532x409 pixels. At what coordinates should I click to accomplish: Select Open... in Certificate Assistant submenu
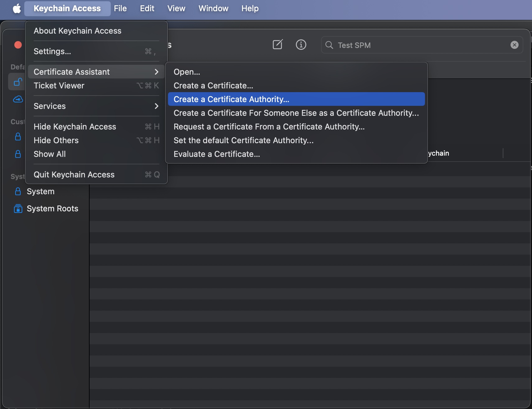pyautogui.click(x=296, y=72)
